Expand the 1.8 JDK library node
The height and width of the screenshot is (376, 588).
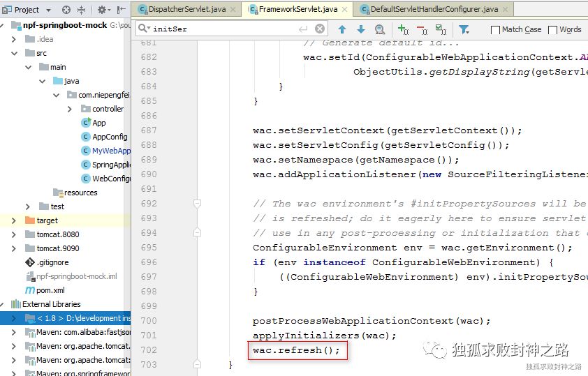click(14, 318)
